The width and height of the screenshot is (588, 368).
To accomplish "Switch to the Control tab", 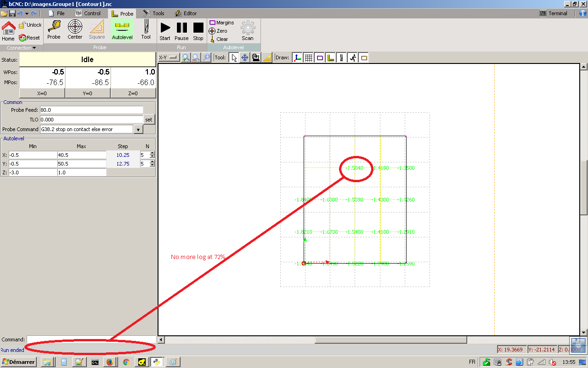I will tap(88, 14).
